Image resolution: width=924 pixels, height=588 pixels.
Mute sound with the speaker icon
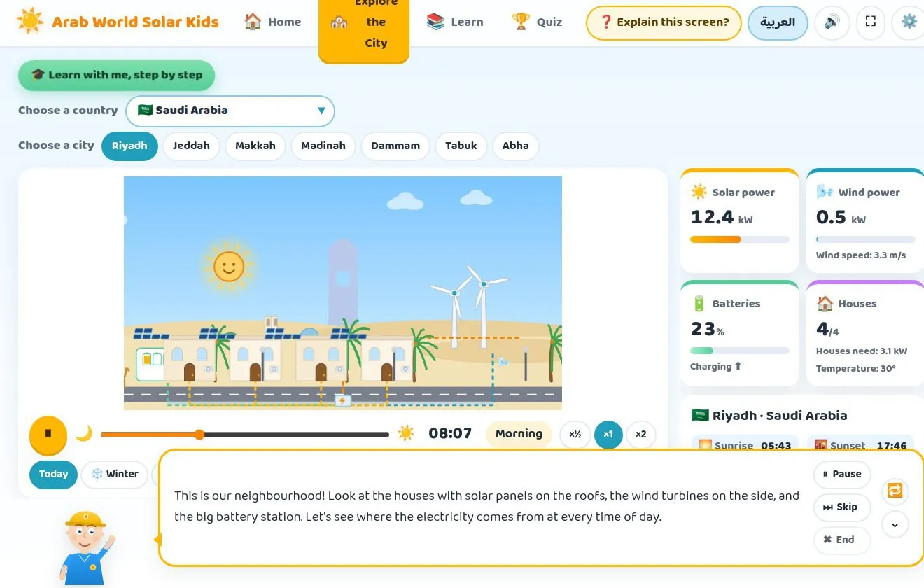click(832, 22)
